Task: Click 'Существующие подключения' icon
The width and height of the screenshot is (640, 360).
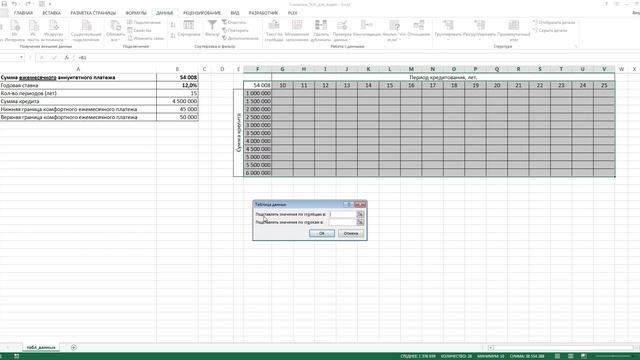Action: 86,31
